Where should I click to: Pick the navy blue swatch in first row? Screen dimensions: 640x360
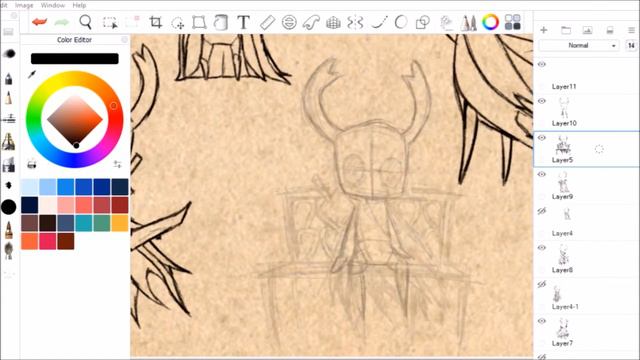pyautogui.click(x=102, y=187)
